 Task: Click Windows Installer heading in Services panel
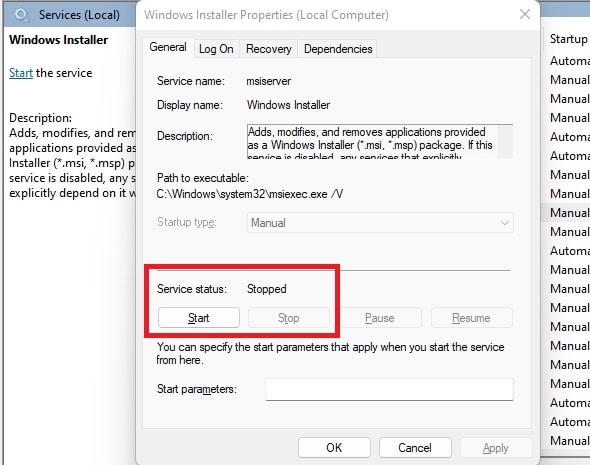pyautogui.click(x=58, y=40)
